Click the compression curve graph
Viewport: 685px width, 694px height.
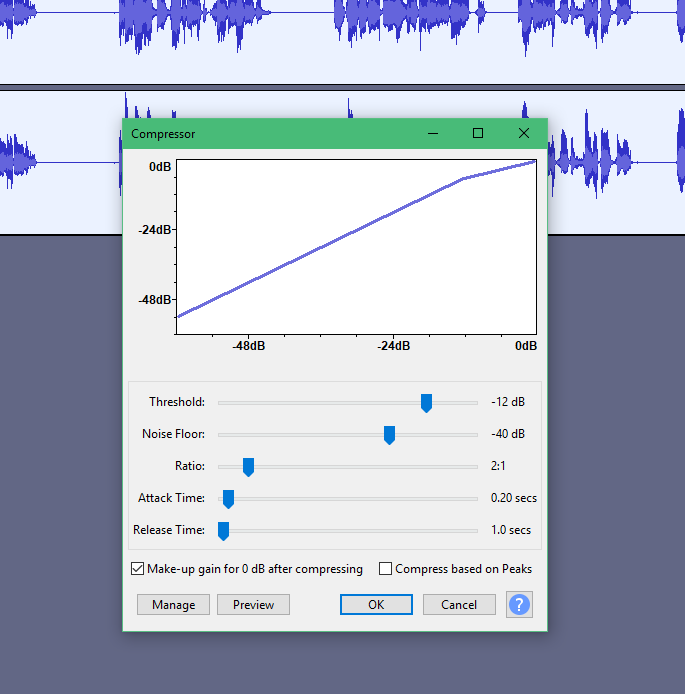point(356,247)
